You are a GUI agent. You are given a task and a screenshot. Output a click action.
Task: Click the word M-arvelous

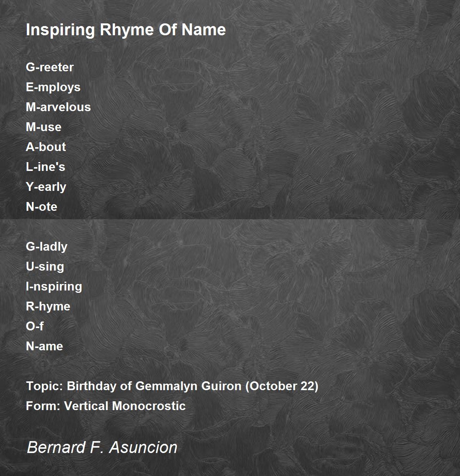[58, 107]
